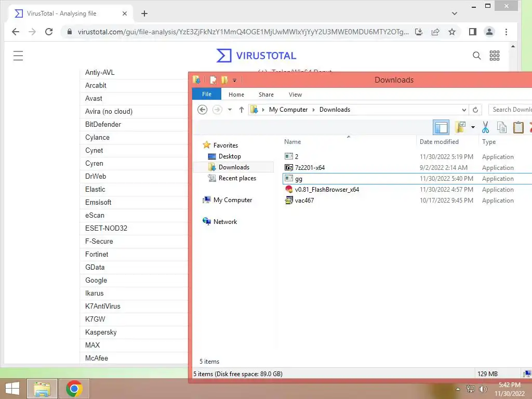This screenshot has width=532, height=399.
Task: Toggle Chrome side panel
Action: click(473, 32)
